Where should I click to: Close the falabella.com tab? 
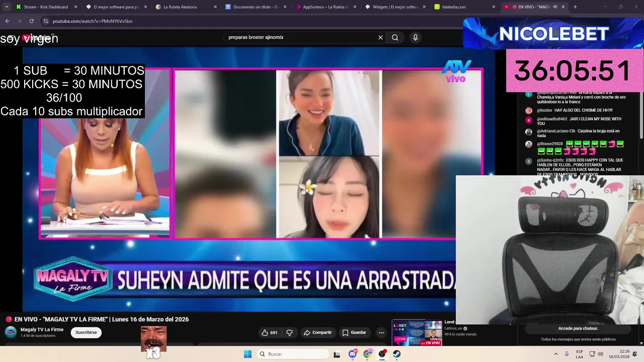494,7
